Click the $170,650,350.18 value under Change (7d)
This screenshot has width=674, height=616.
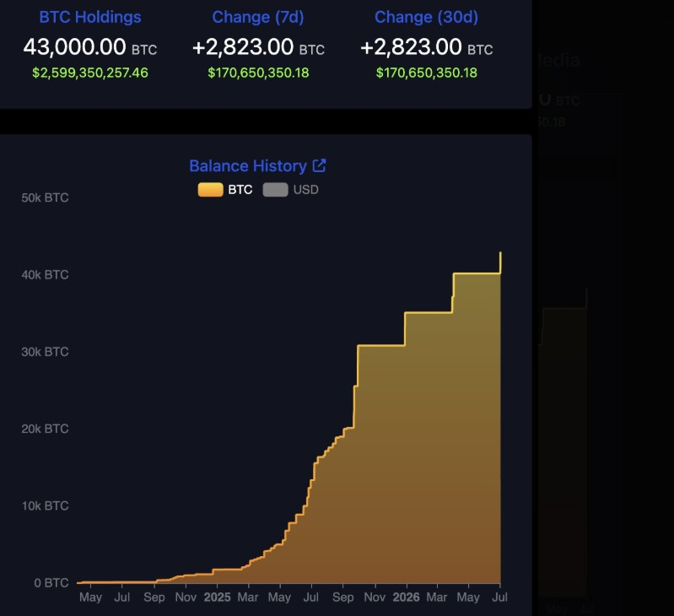(258, 73)
